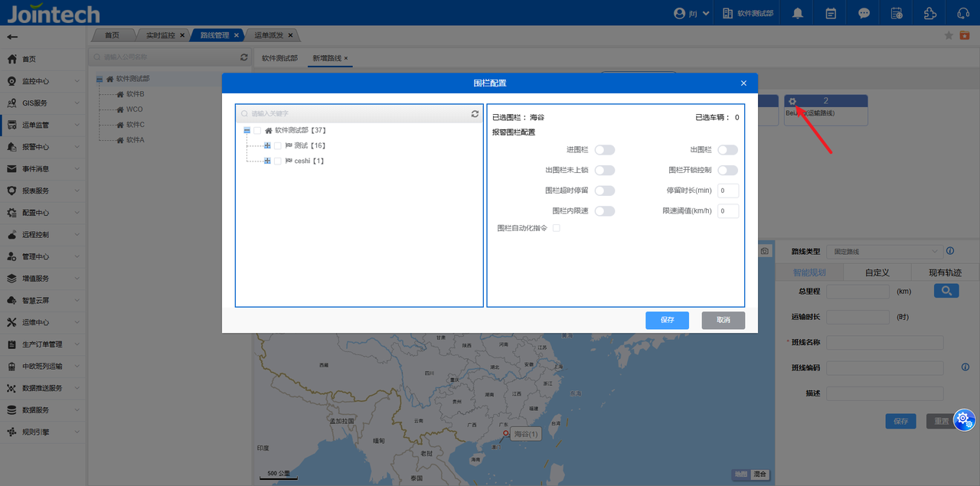Enable the 围栏开锁控制 switch
Image resolution: width=980 pixels, height=486 pixels.
(x=727, y=170)
